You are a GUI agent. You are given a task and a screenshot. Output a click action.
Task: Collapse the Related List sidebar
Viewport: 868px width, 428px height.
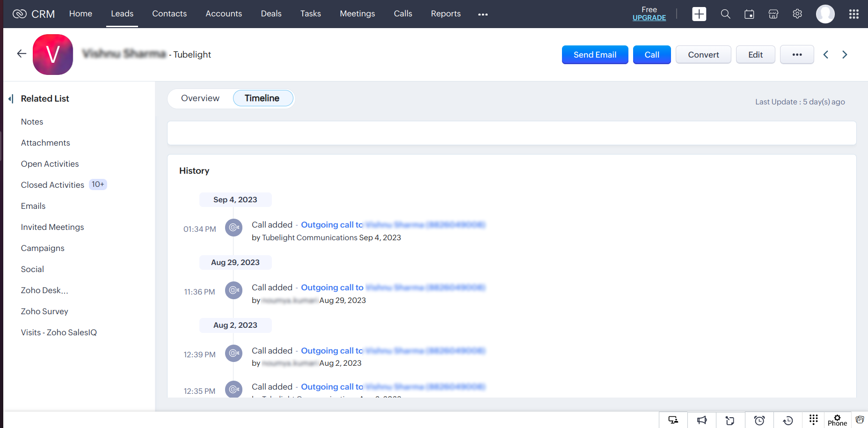point(11,98)
